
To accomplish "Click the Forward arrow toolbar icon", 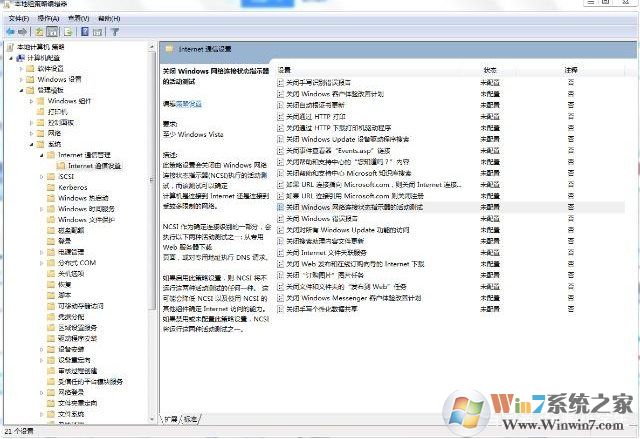I will pyautogui.click(x=24, y=31).
